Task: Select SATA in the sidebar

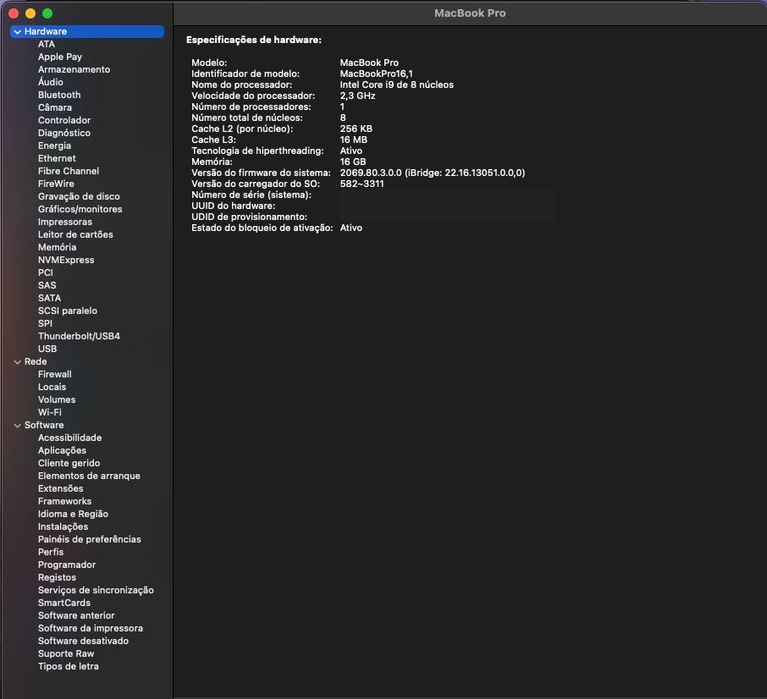Action: tap(49, 298)
